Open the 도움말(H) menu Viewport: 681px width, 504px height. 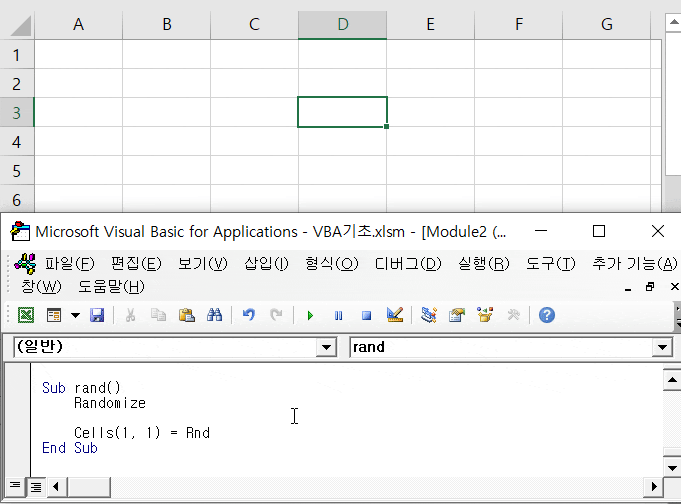111,286
